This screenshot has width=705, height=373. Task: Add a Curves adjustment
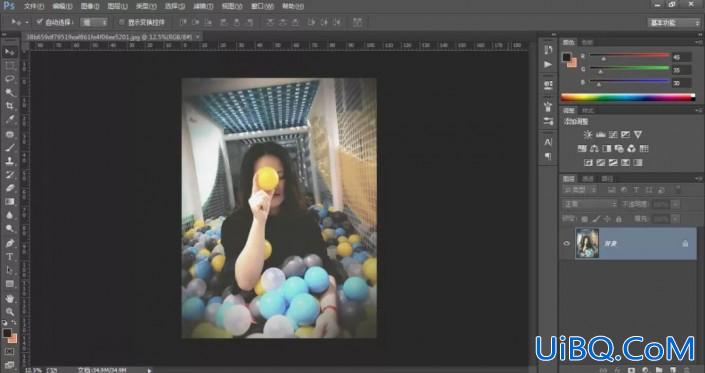click(613, 134)
